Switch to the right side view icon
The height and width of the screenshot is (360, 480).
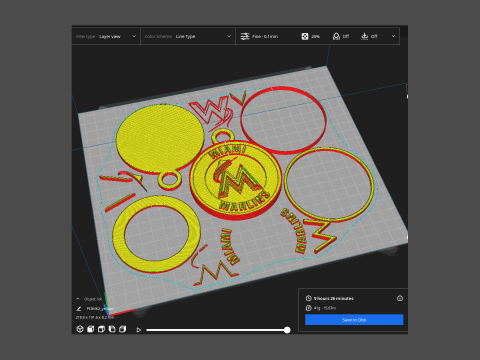(123, 329)
